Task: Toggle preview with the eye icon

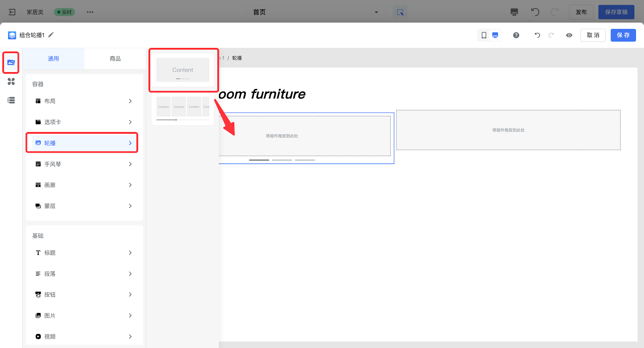Action: tap(569, 35)
